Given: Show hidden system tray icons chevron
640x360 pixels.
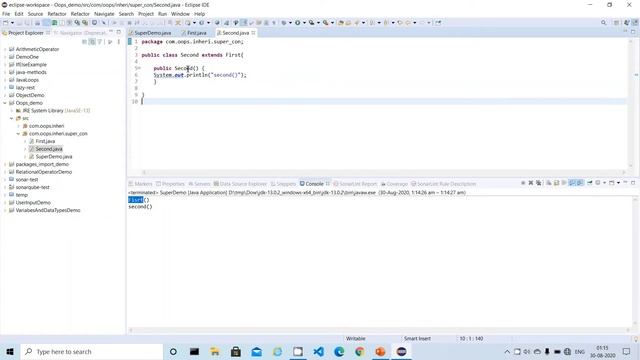Looking at the screenshot, I should [x=507, y=351].
